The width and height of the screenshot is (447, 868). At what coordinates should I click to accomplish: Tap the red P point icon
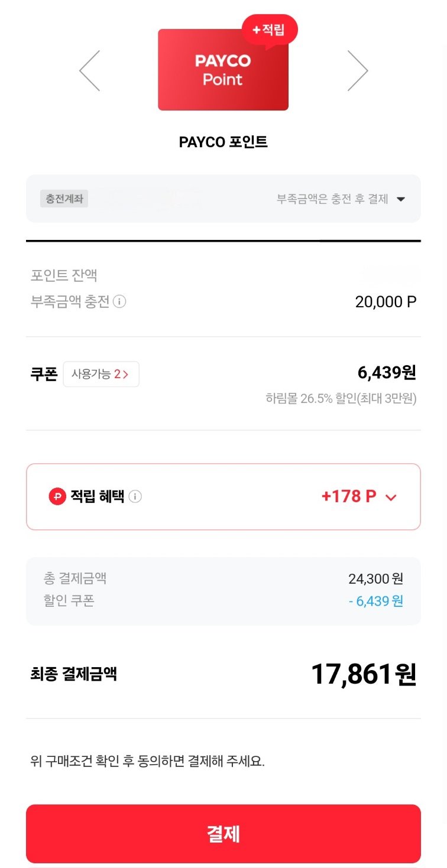[x=57, y=497]
